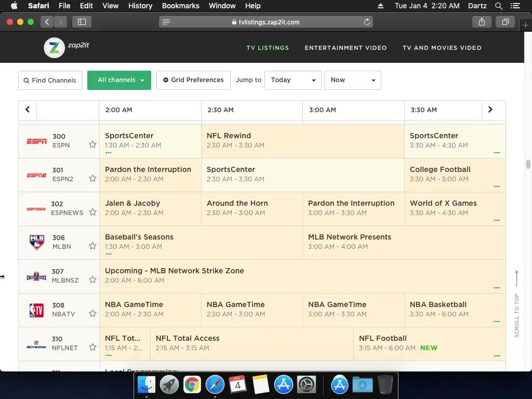Viewport: 532px width, 399px height.
Task: Expand the All channels dropdown
Action: (119, 81)
